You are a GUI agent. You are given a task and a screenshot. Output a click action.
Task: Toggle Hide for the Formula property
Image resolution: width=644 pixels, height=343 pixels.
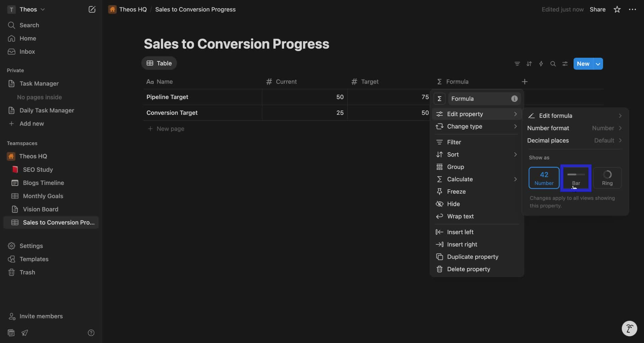click(x=454, y=204)
